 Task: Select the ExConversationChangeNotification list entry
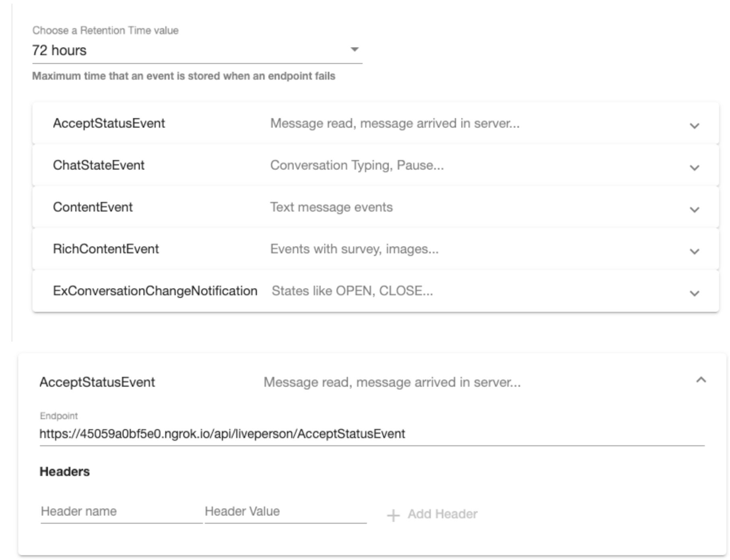click(155, 292)
